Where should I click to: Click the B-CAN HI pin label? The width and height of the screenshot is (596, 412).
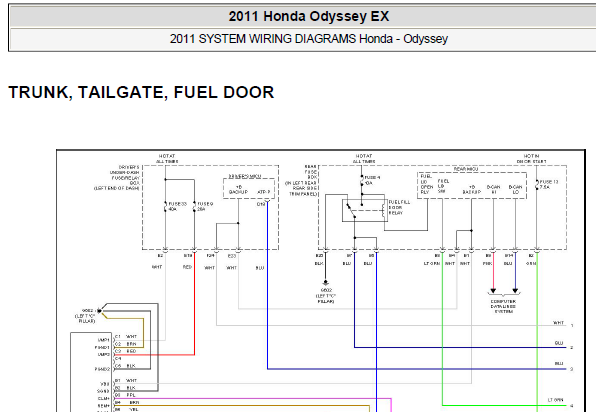pos(493,189)
